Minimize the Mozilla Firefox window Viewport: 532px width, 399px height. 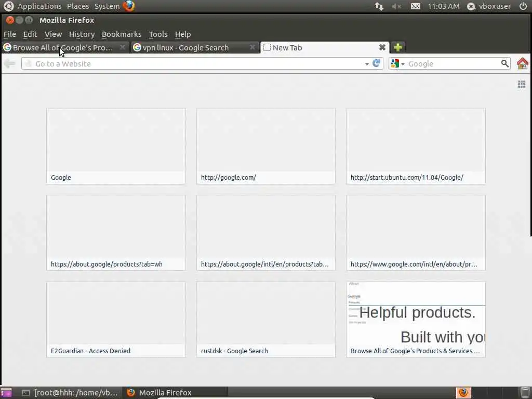point(19,20)
